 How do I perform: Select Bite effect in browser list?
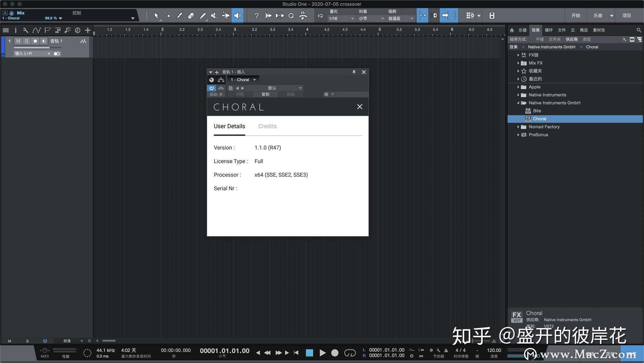(x=537, y=111)
